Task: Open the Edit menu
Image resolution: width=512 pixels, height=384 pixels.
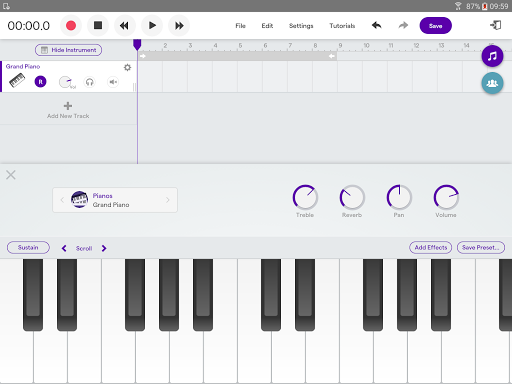Action: (x=267, y=26)
